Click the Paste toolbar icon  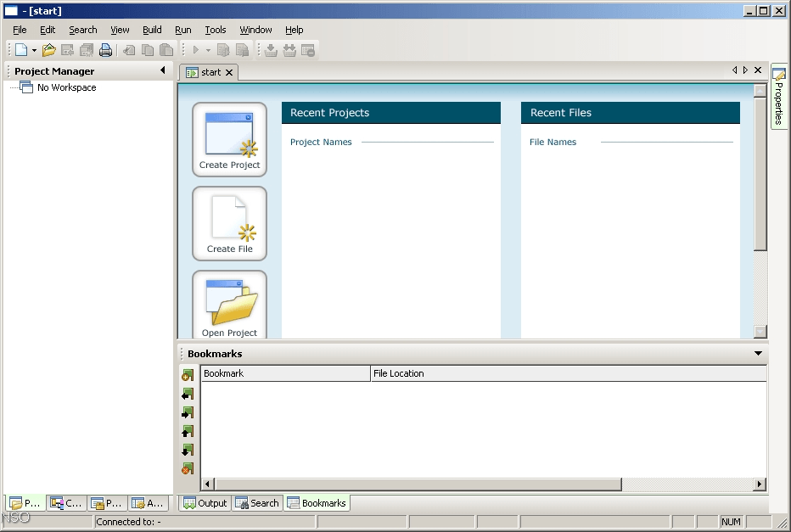[166, 50]
